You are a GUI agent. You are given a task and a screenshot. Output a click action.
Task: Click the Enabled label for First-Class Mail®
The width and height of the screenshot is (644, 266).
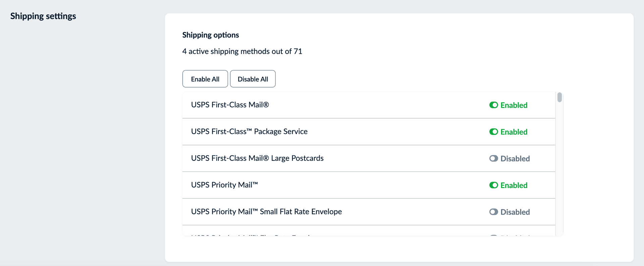[x=514, y=105]
